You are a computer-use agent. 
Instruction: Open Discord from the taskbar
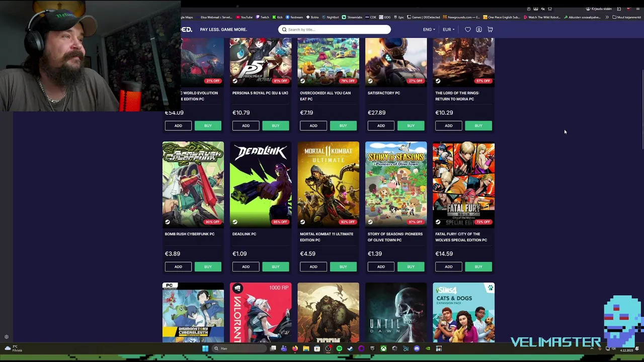(417, 348)
